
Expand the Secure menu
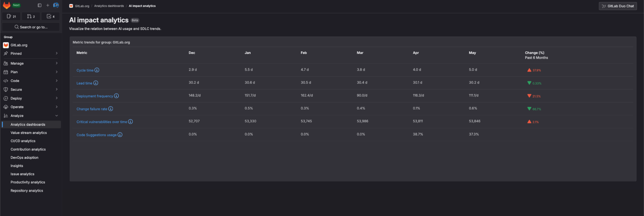(31, 89)
